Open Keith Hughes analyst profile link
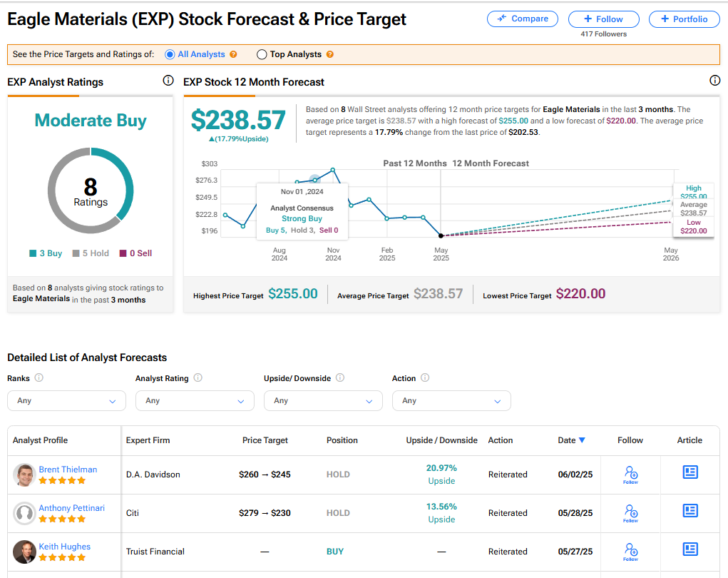The width and height of the screenshot is (728, 578). pos(65,547)
